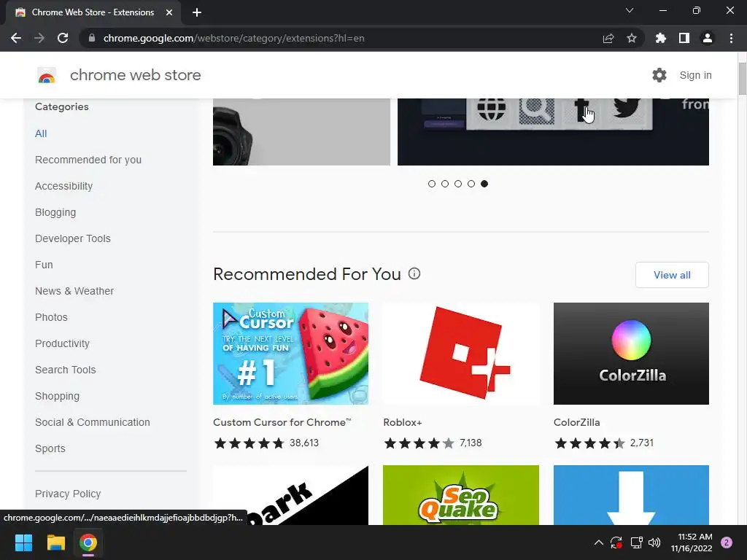
Task: Select the Blogging category
Action: [x=55, y=212]
